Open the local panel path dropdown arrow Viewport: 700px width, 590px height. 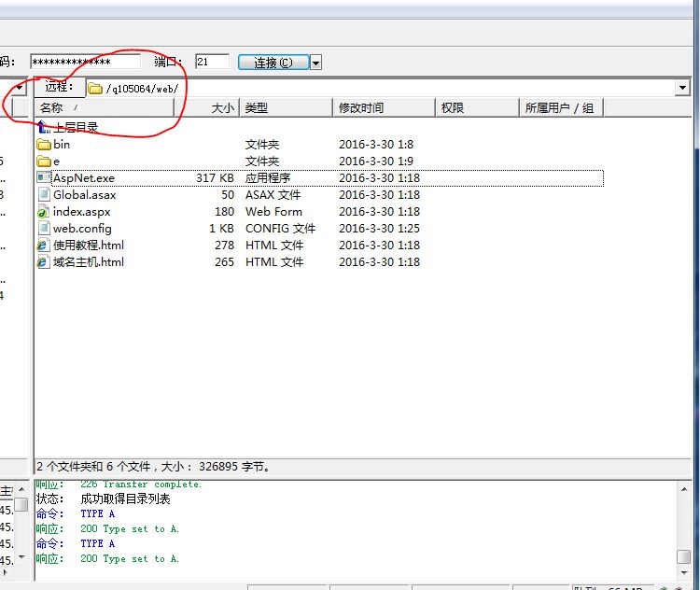20,88
